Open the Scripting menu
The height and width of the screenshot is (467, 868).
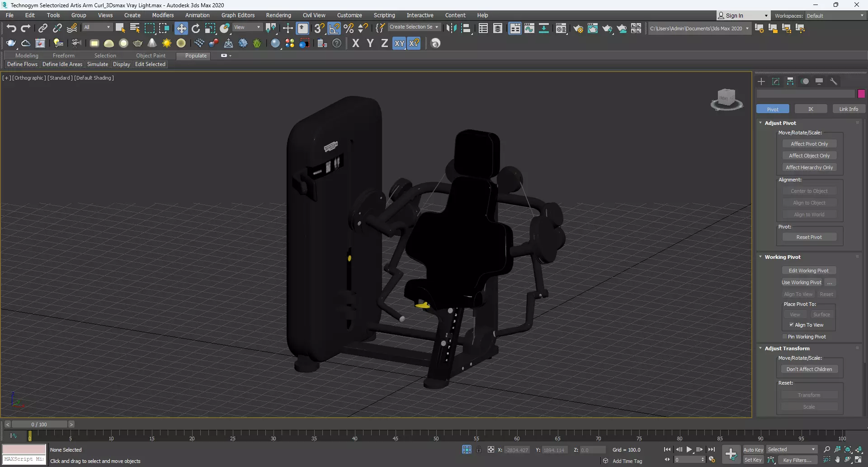pyautogui.click(x=384, y=15)
